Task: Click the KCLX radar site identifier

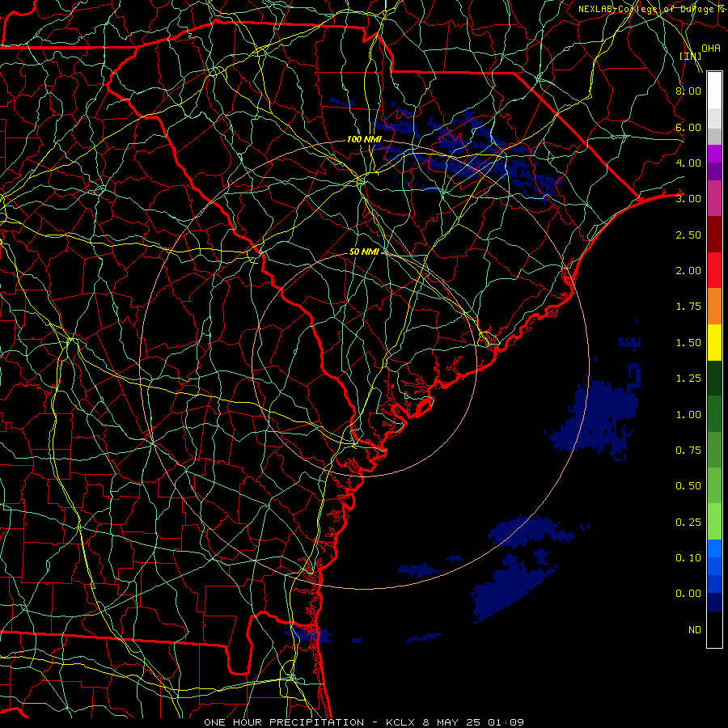Action: click(x=400, y=722)
